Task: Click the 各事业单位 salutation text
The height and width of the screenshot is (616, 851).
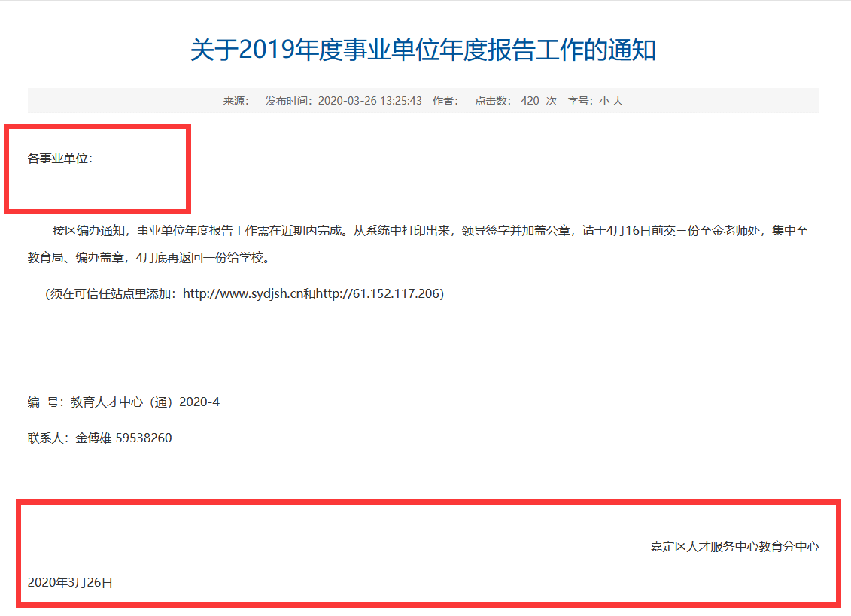Action: [x=60, y=159]
